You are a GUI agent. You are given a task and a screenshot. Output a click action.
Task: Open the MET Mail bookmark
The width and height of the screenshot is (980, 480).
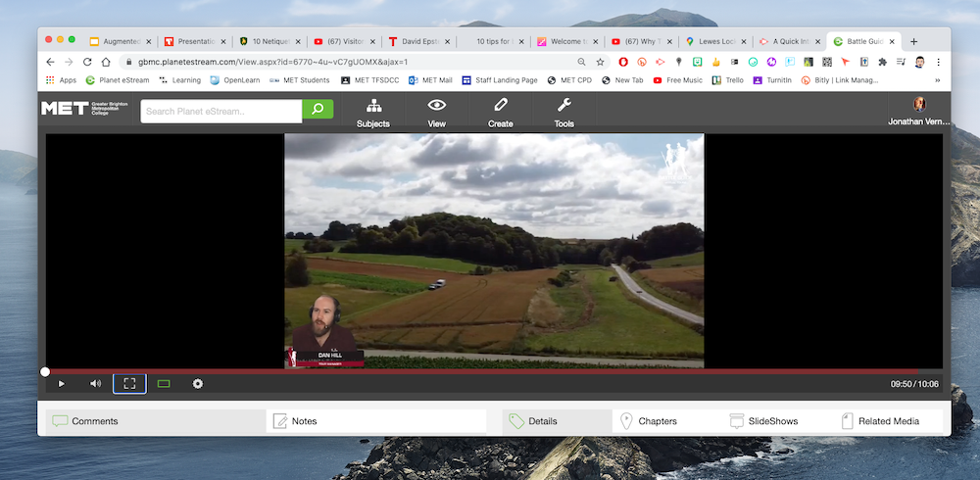(x=430, y=80)
